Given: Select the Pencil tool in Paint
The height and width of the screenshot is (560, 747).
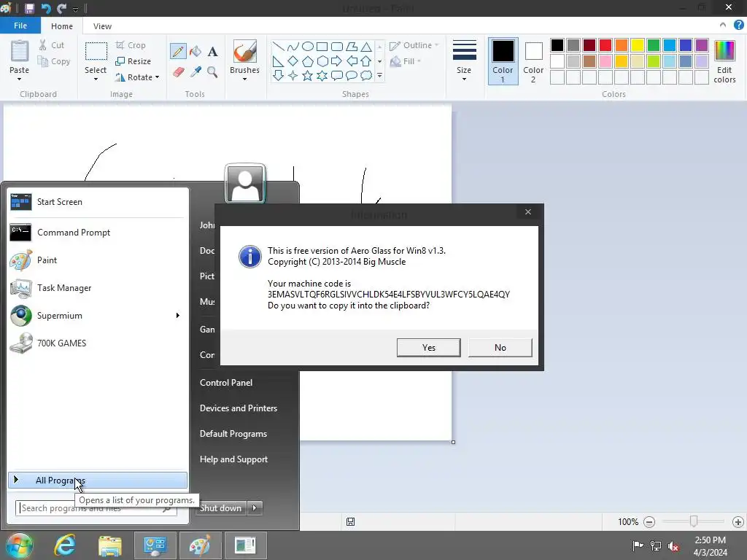Looking at the screenshot, I should pyautogui.click(x=178, y=51).
